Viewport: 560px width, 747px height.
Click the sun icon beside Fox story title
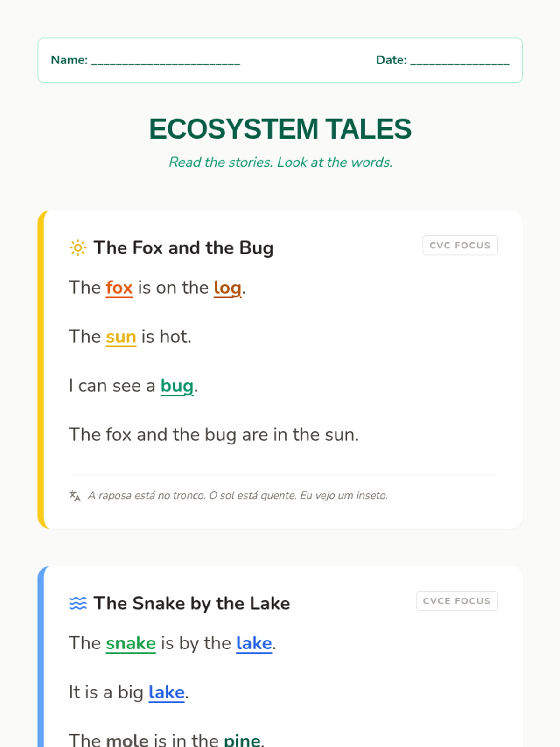pyautogui.click(x=77, y=248)
